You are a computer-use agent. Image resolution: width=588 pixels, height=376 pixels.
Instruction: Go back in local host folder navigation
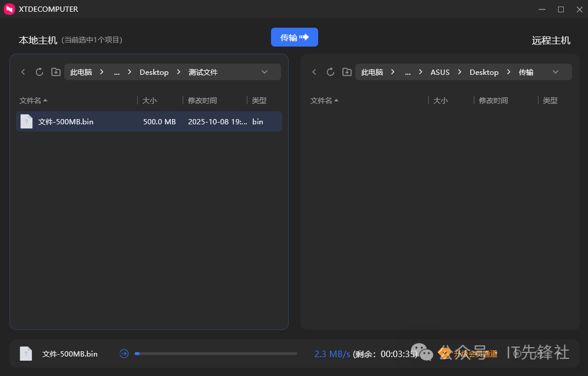pyautogui.click(x=23, y=72)
